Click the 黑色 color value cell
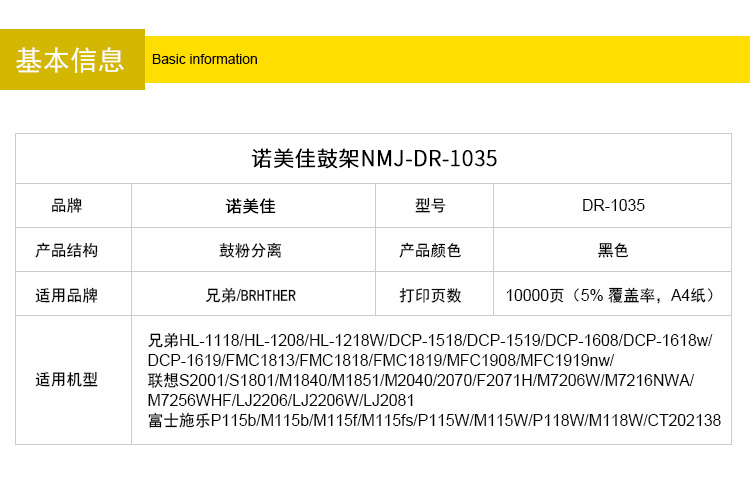 pos(612,250)
